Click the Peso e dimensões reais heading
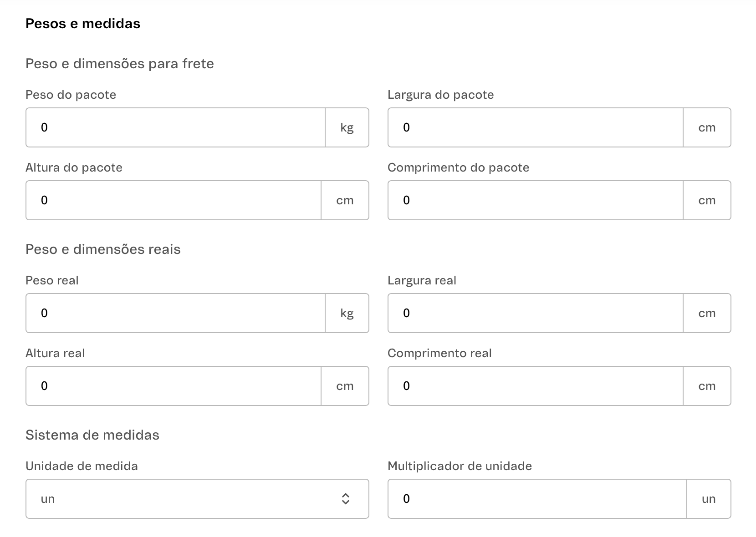Viewport: 756px width, 537px height. pyautogui.click(x=103, y=249)
